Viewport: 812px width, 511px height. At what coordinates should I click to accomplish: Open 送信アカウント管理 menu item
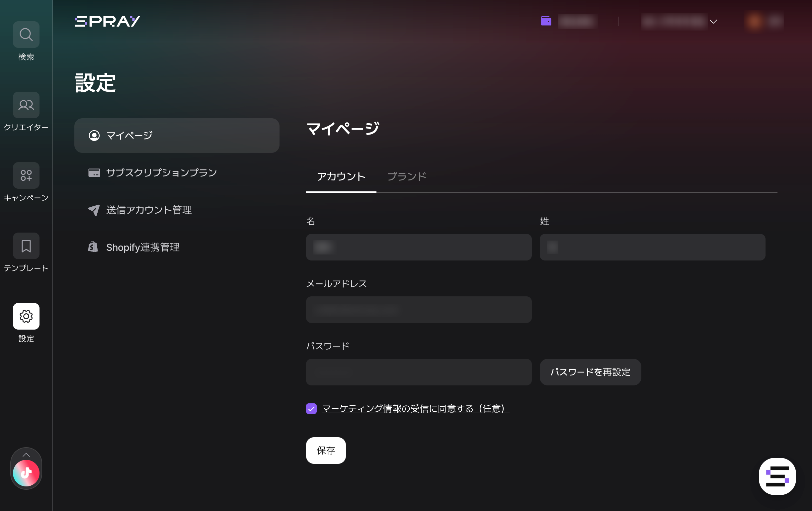149,210
